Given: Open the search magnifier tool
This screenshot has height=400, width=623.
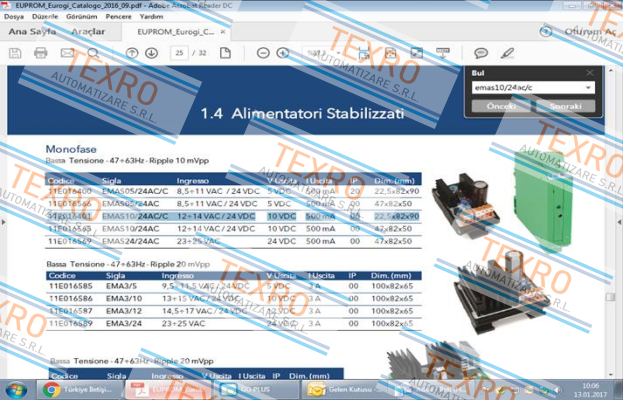Looking at the screenshot, I should click(93, 53).
